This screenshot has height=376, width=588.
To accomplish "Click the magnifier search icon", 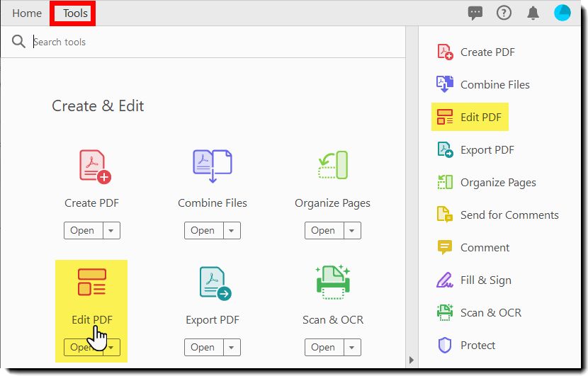I will (x=18, y=42).
